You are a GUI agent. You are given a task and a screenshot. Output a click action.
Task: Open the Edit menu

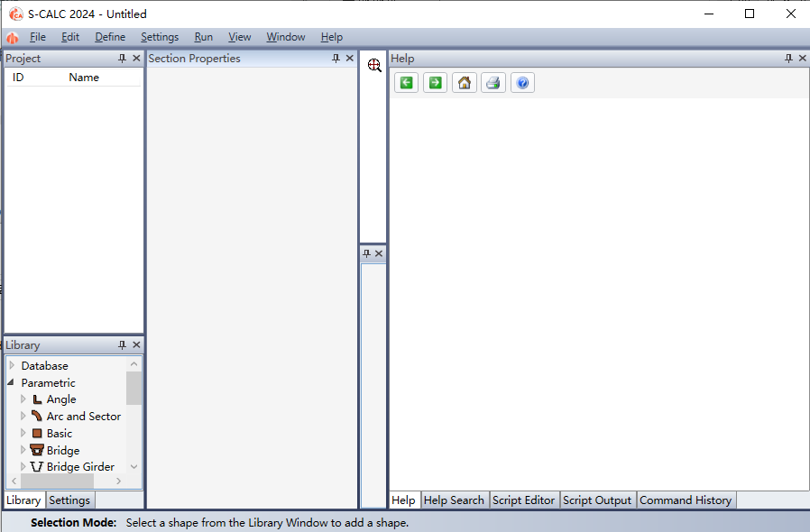click(x=70, y=37)
